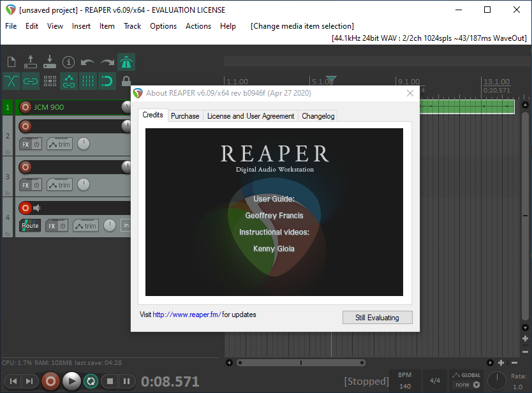The height and width of the screenshot is (393, 532).
Task: Toggle Grid lines icon in toolbar
Action: click(x=88, y=81)
